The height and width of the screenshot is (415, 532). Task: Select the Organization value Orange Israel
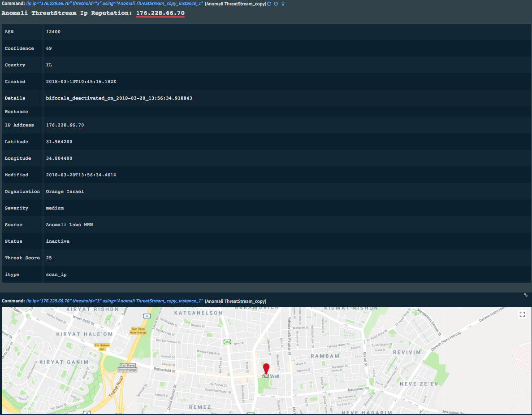point(65,192)
